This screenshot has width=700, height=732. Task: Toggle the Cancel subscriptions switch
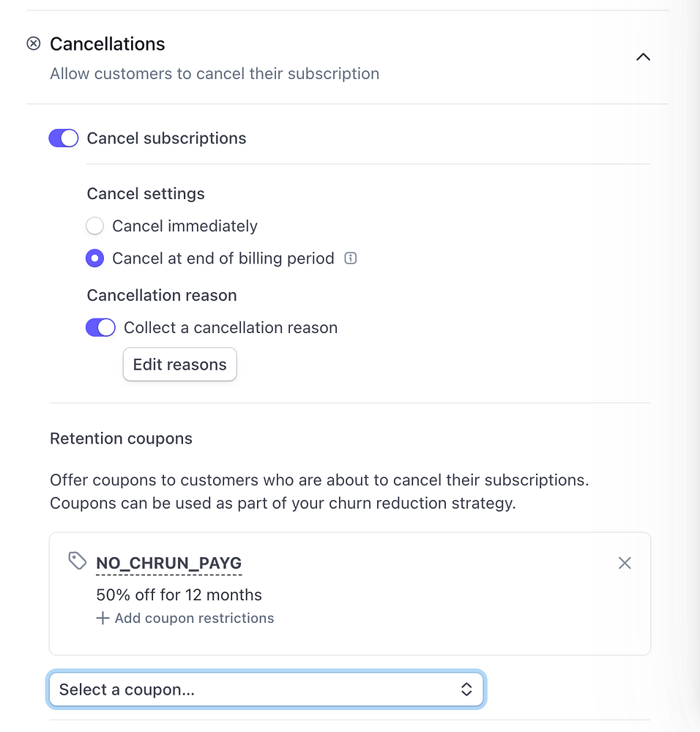point(64,138)
